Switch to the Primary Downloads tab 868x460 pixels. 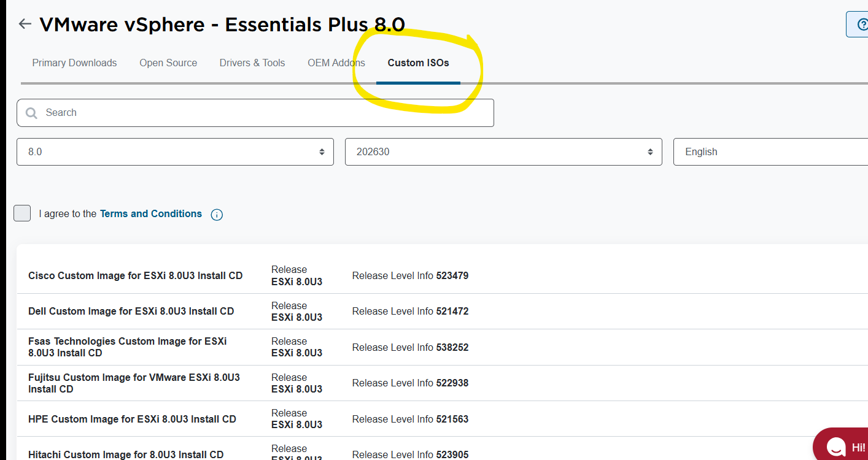(x=74, y=63)
